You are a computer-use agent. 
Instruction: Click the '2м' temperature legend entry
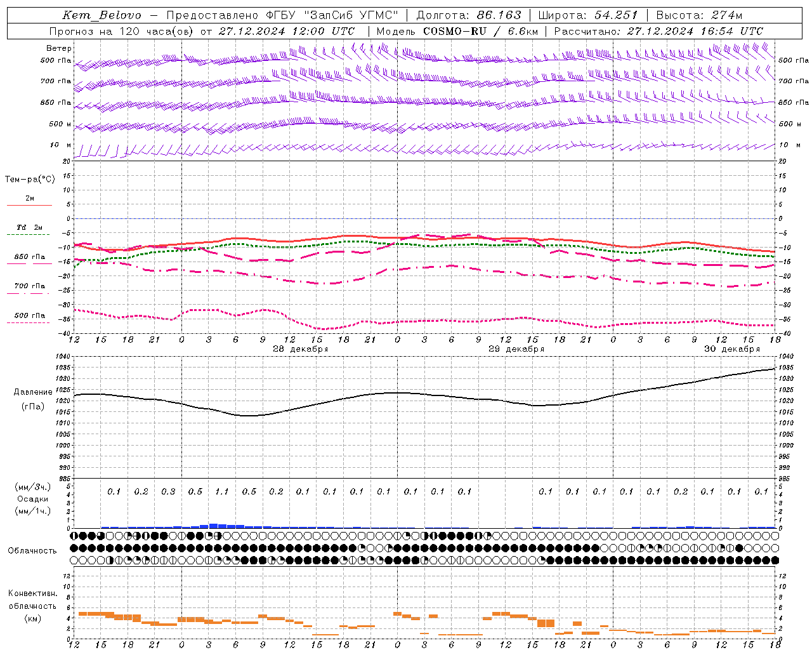pos(30,198)
